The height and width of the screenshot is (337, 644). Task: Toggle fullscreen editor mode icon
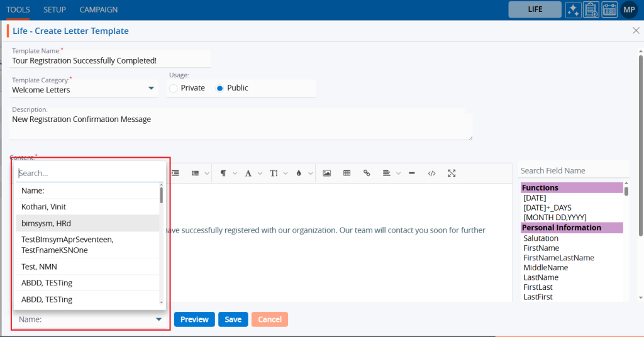coord(452,174)
